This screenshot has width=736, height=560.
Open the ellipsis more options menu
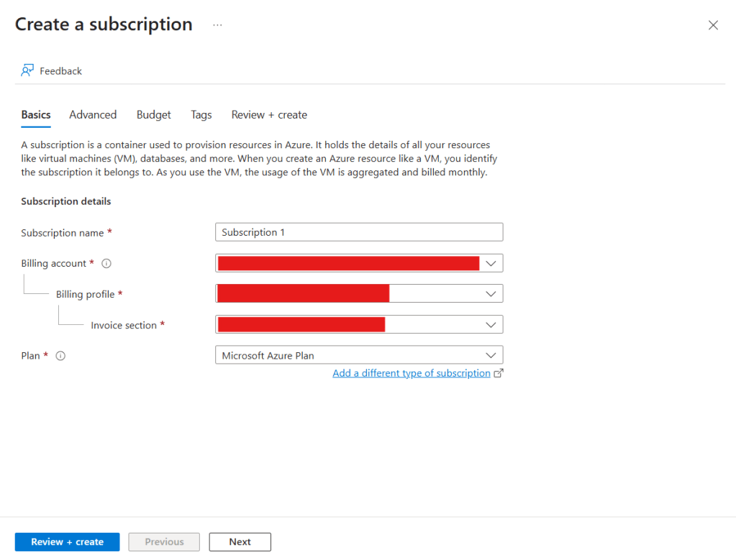click(x=217, y=25)
